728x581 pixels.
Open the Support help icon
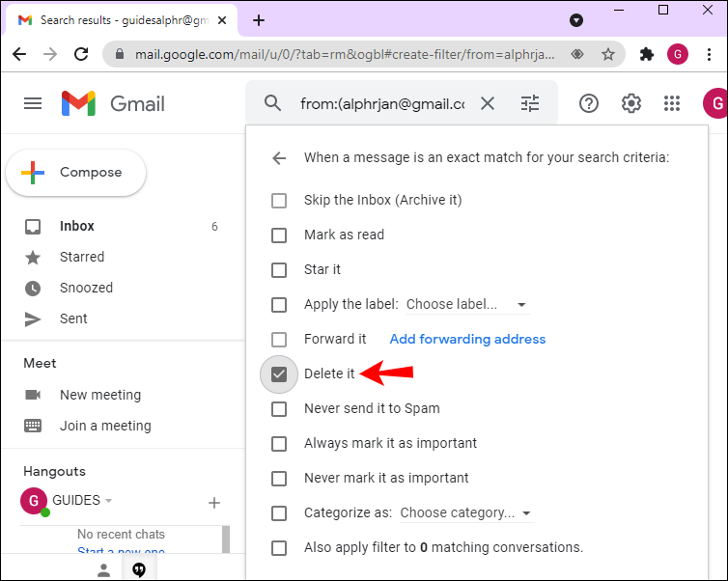[589, 103]
